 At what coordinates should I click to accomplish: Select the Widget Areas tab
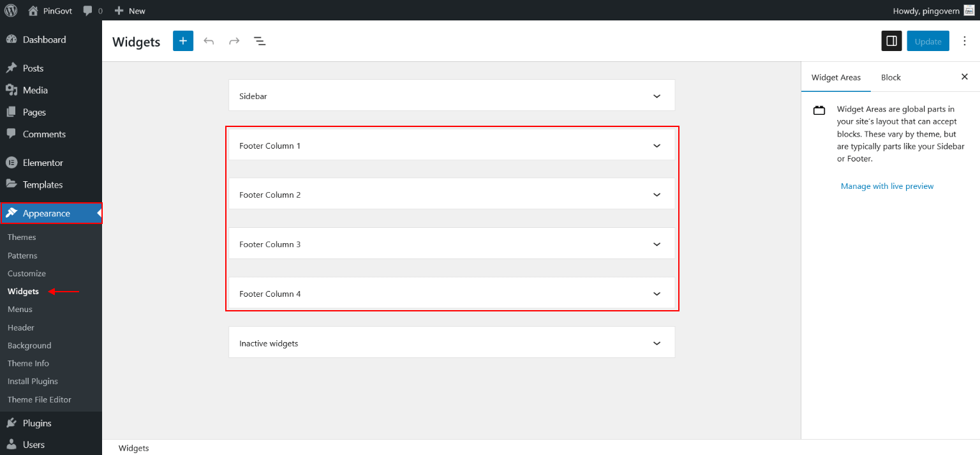click(x=836, y=77)
